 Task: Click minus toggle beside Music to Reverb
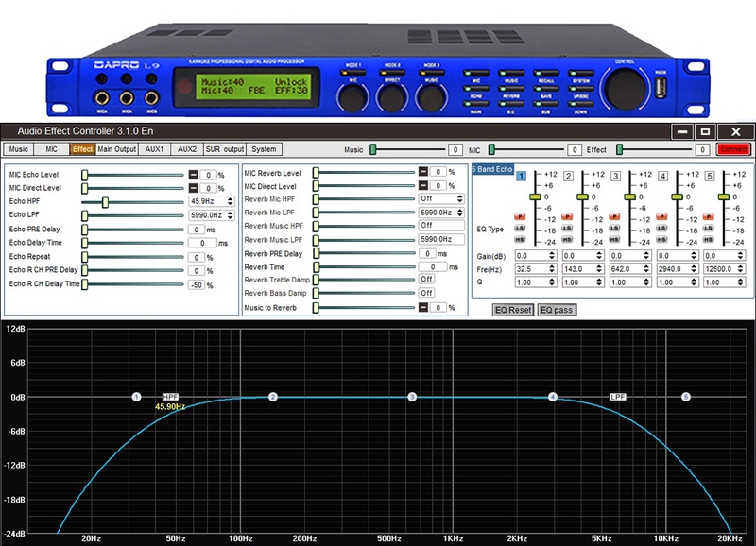[422, 307]
